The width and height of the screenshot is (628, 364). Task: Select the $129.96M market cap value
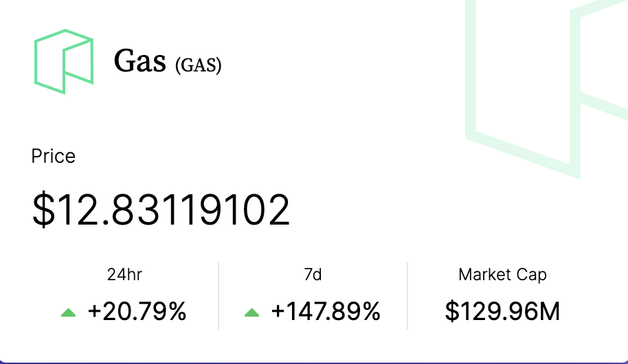[503, 312]
